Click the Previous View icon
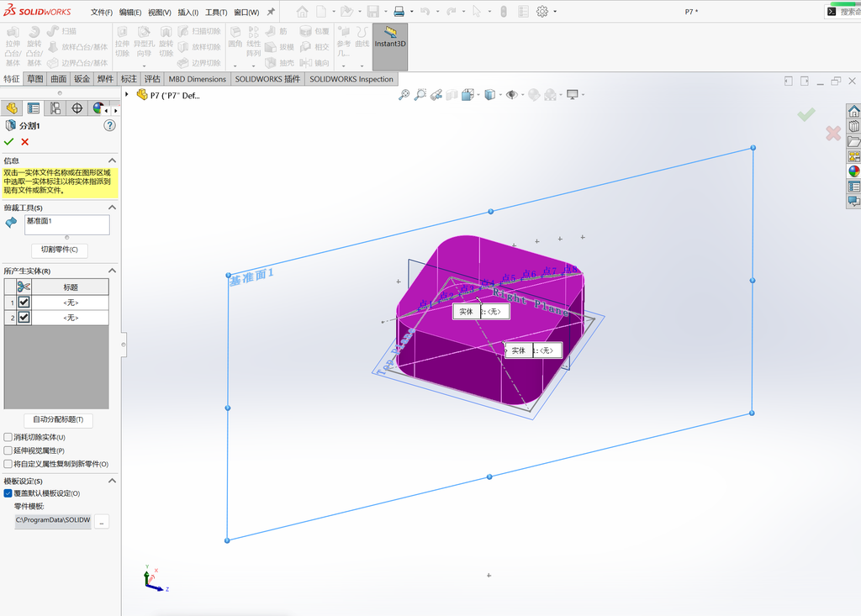The width and height of the screenshot is (861, 616). point(436,95)
